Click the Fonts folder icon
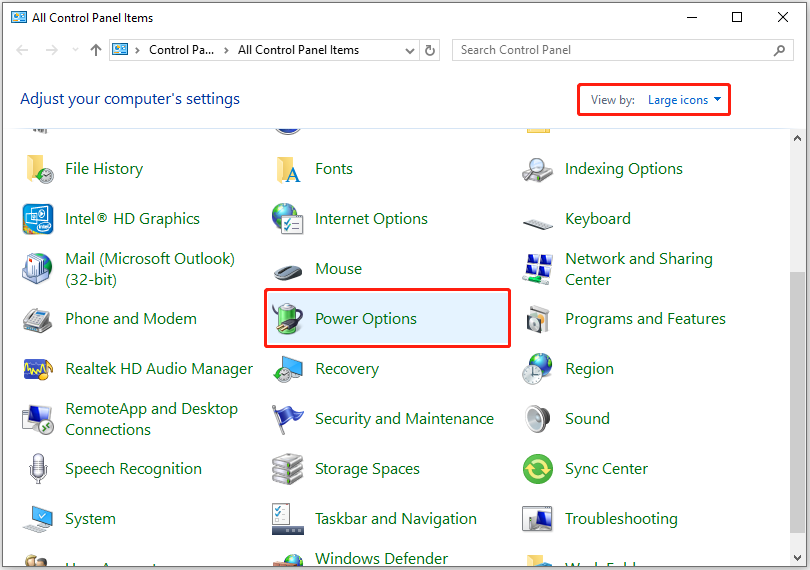This screenshot has height=570, width=810. click(x=288, y=170)
